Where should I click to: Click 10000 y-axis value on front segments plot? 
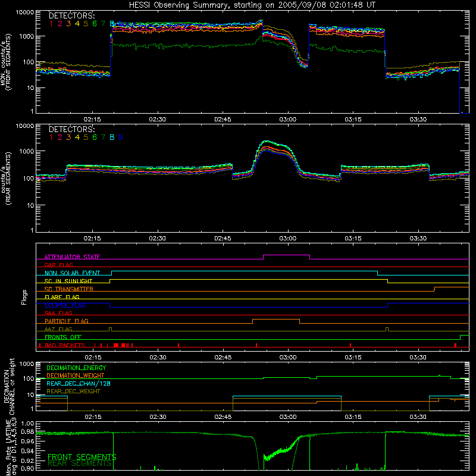[x=25, y=12]
